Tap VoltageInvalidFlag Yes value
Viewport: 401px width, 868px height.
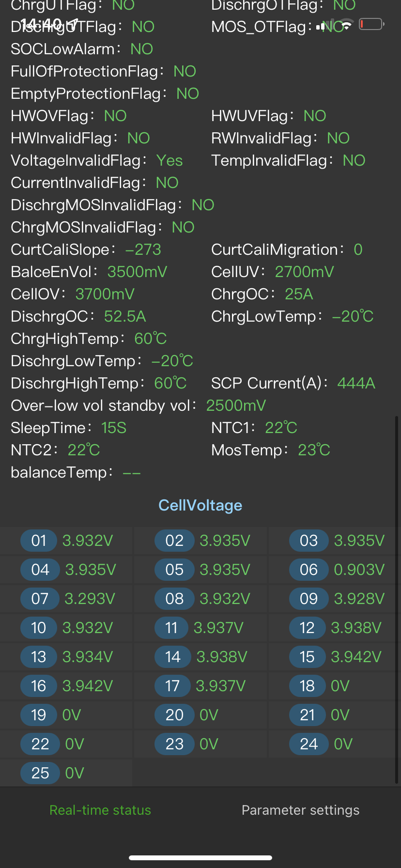pos(170,160)
